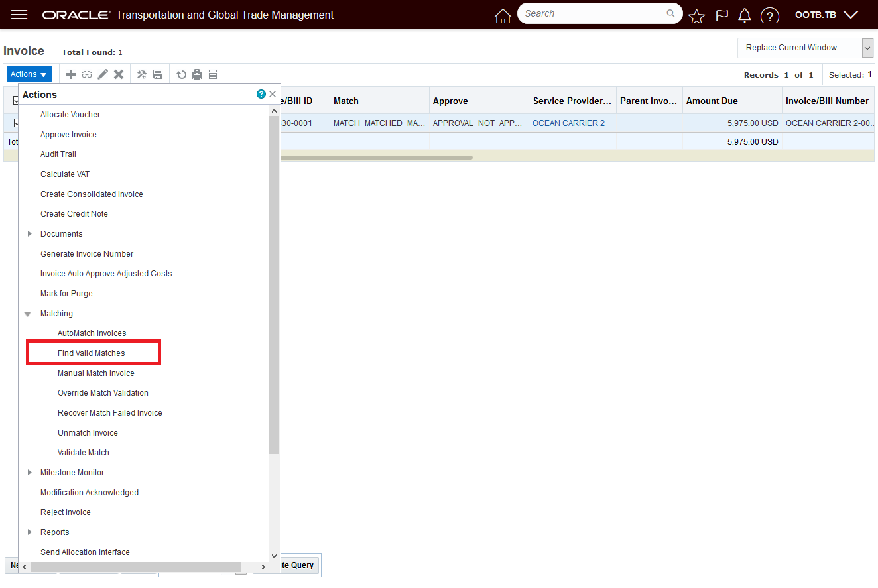Choose Reject Invoice action
The height and width of the screenshot is (588, 878).
tap(66, 512)
